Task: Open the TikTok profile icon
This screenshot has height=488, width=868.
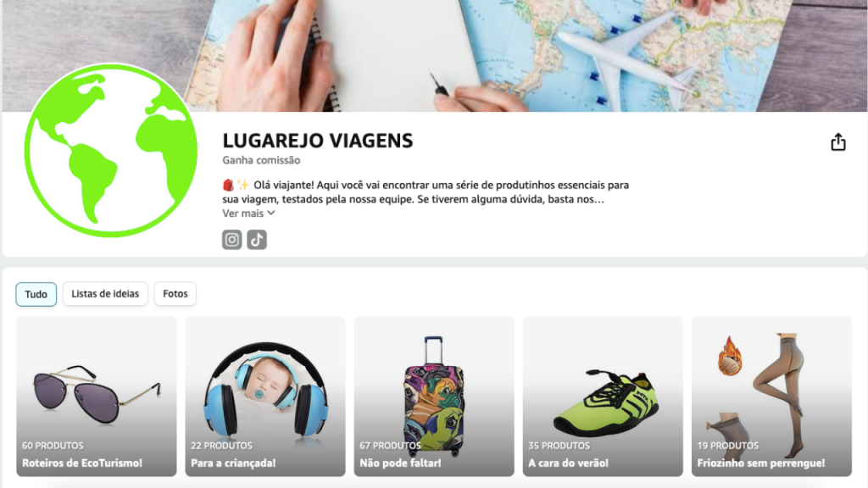Action: pos(257,240)
